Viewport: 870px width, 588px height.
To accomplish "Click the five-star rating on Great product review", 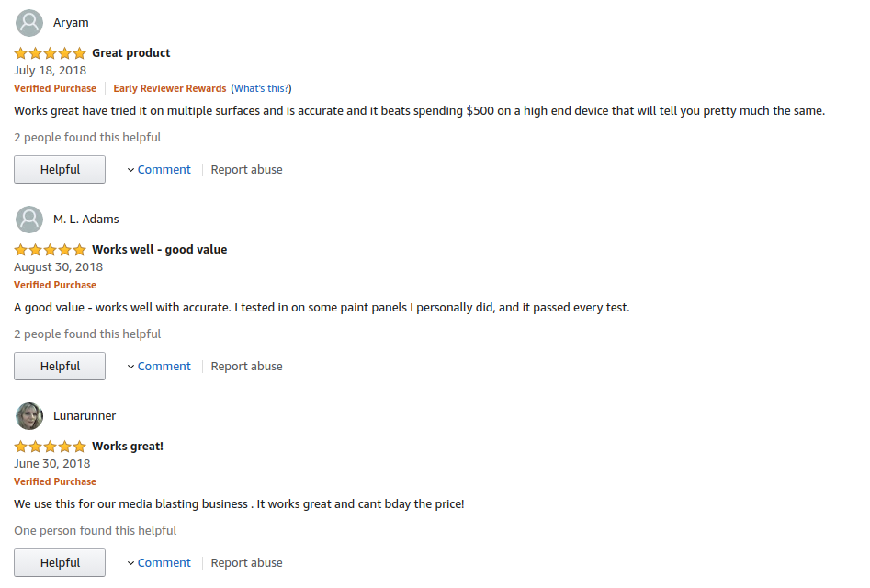I will tap(50, 53).
